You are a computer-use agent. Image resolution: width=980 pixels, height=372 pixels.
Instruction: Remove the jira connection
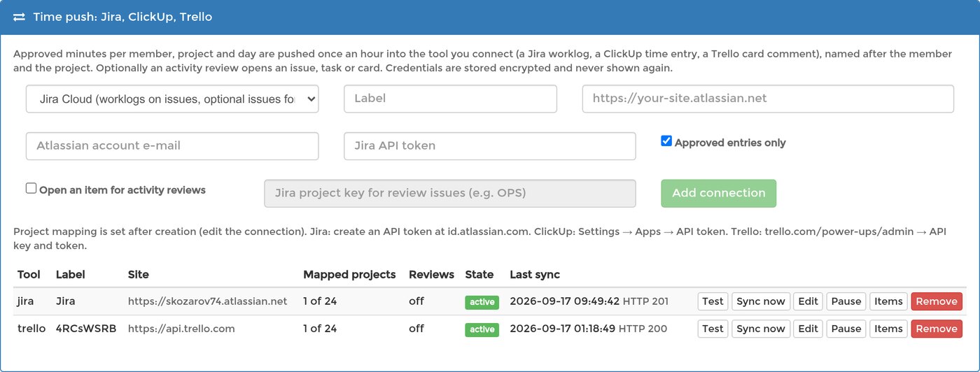(937, 301)
